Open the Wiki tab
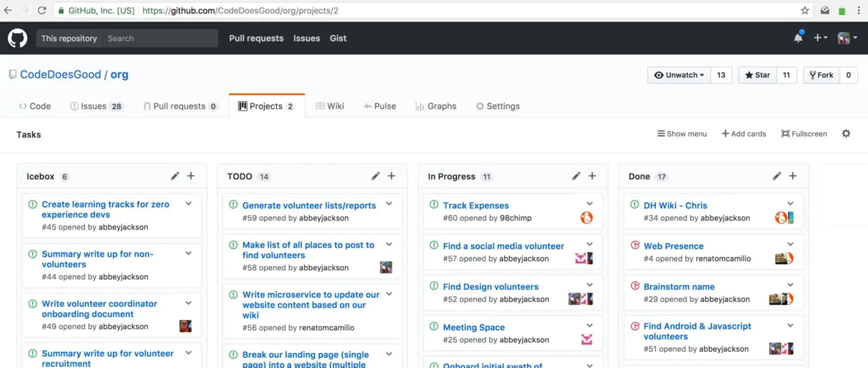The height and width of the screenshot is (368, 868). [x=330, y=106]
